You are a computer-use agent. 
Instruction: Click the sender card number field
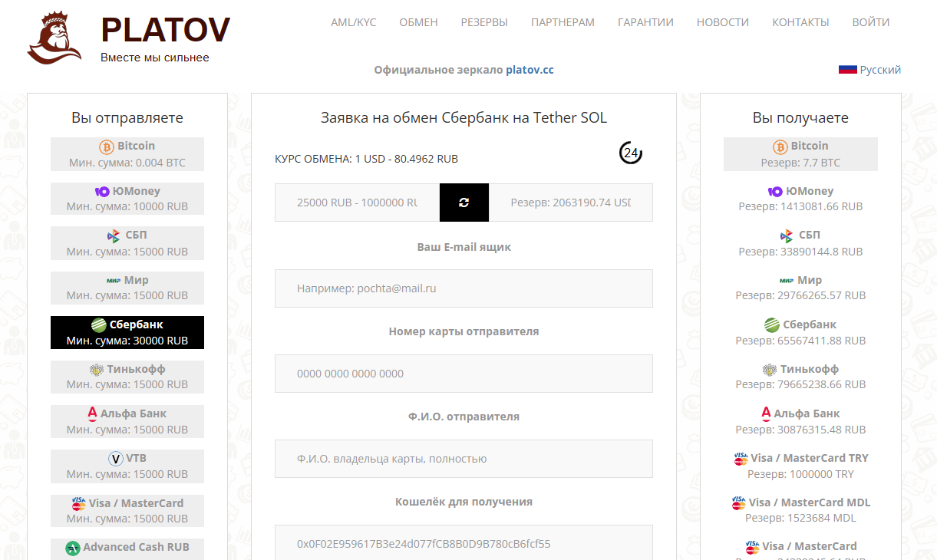[464, 374]
